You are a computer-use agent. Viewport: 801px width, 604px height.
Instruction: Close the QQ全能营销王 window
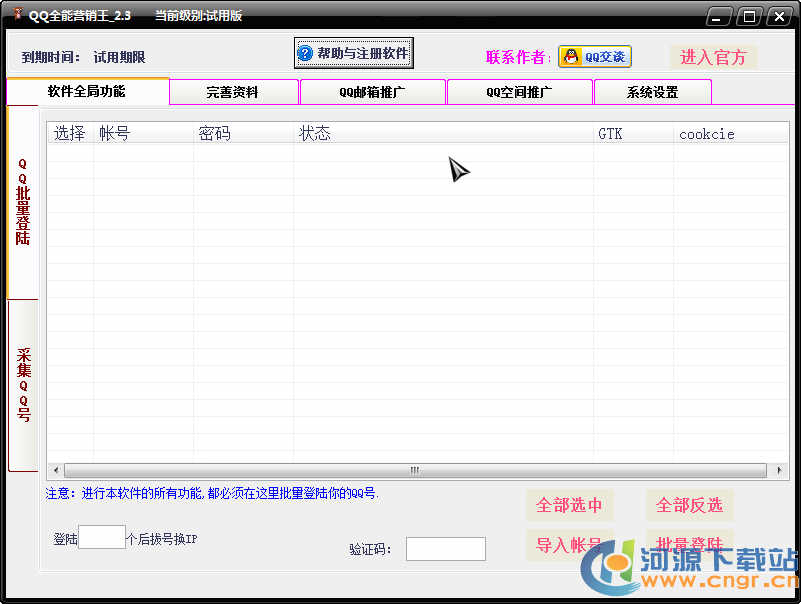pos(779,16)
